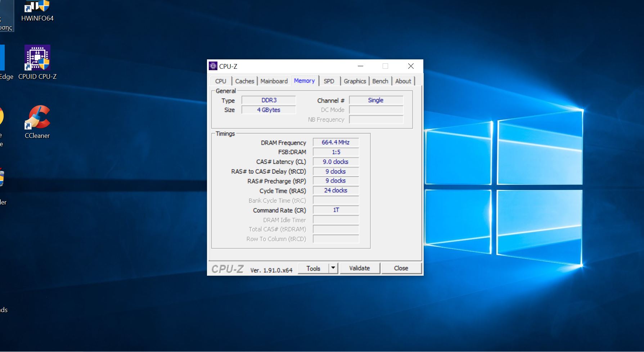Click the FSB:DRAM value 1:5

tap(335, 152)
